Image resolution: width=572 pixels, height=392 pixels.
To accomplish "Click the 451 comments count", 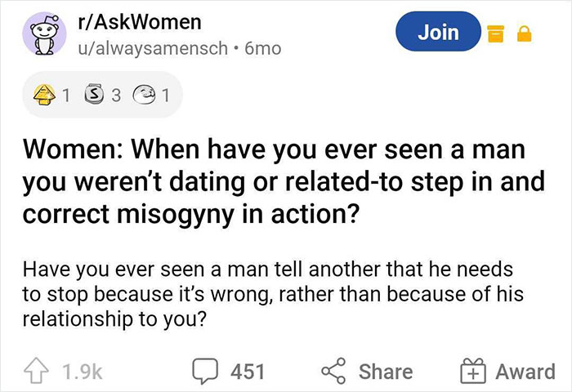I will (247, 371).
